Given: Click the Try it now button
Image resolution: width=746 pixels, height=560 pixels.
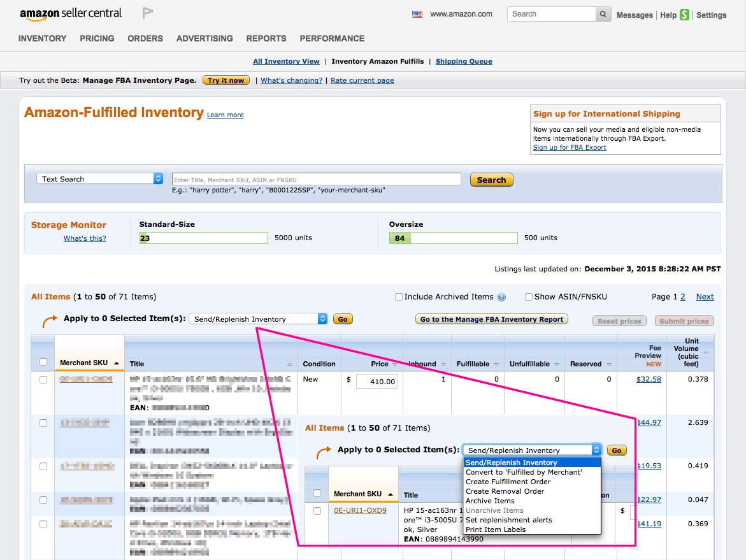Looking at the screenshot, I should pos(226,80).
